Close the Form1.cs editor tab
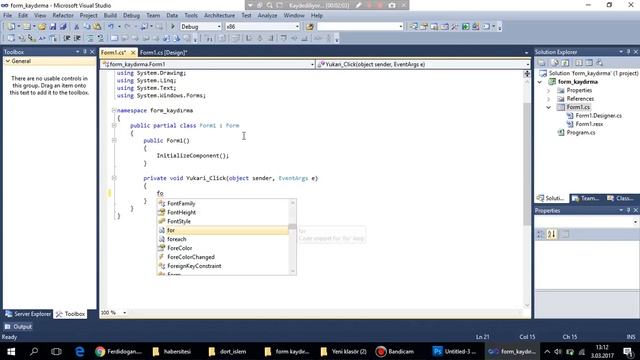 point(133,53)
